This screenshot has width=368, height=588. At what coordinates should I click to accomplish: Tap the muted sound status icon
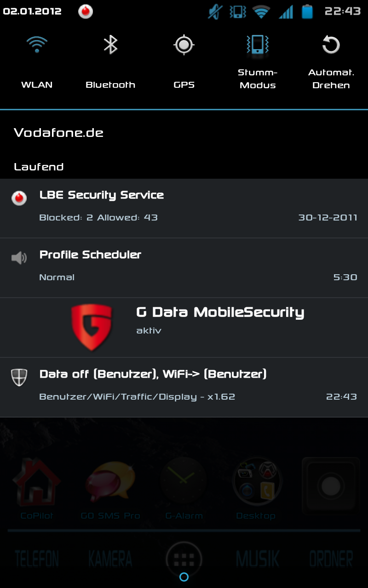(x=215, y=11)
